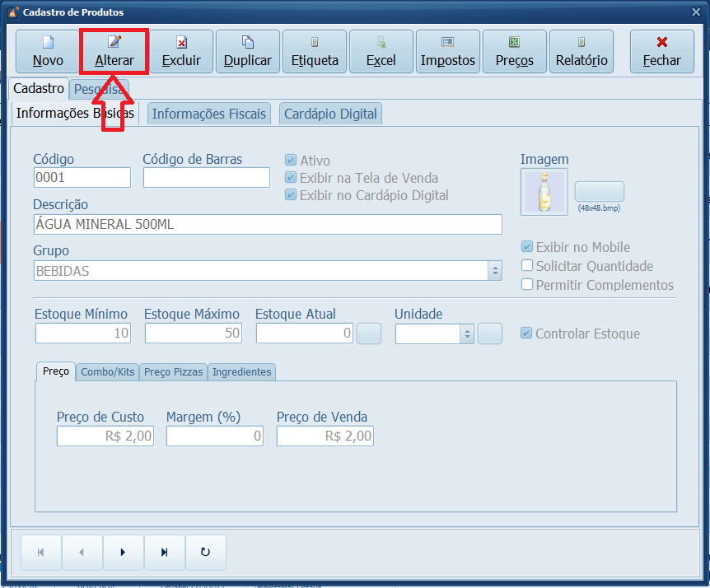Go to the next record arrow
The image size is (710, 588).
point(123,553)
